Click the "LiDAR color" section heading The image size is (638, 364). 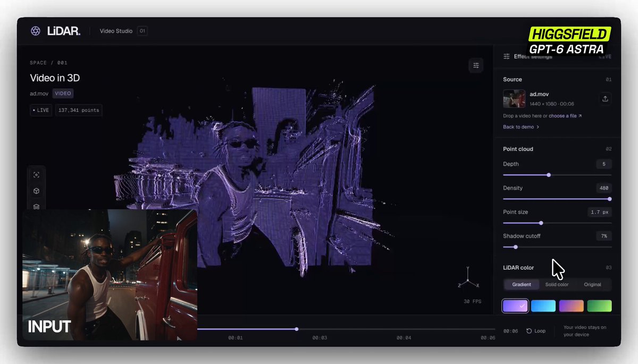518,268
